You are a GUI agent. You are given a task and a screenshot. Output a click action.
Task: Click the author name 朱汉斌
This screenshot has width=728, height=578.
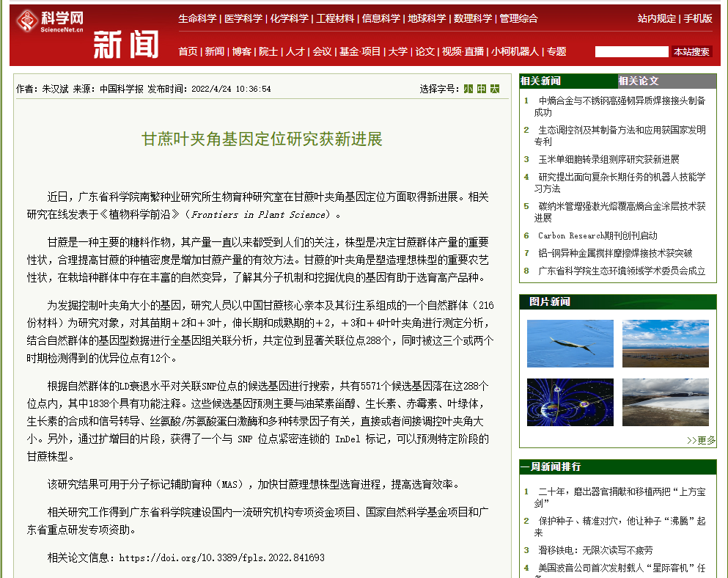[55, 89]
